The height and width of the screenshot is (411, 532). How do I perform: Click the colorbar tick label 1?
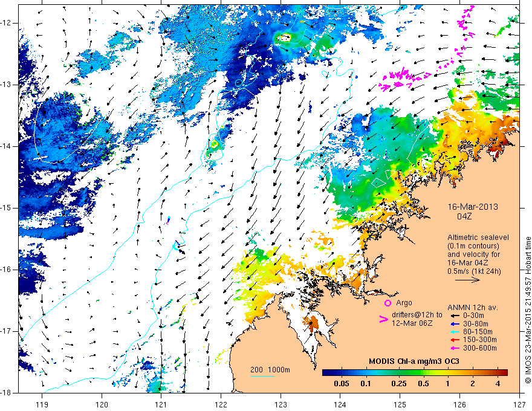[x=448, y=384]
